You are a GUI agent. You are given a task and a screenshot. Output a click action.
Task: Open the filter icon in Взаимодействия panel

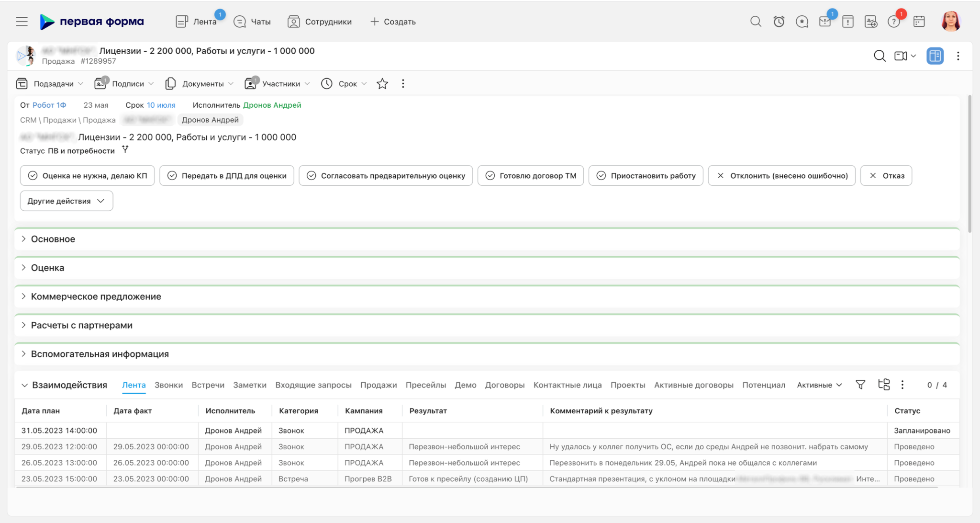[860, 385]
